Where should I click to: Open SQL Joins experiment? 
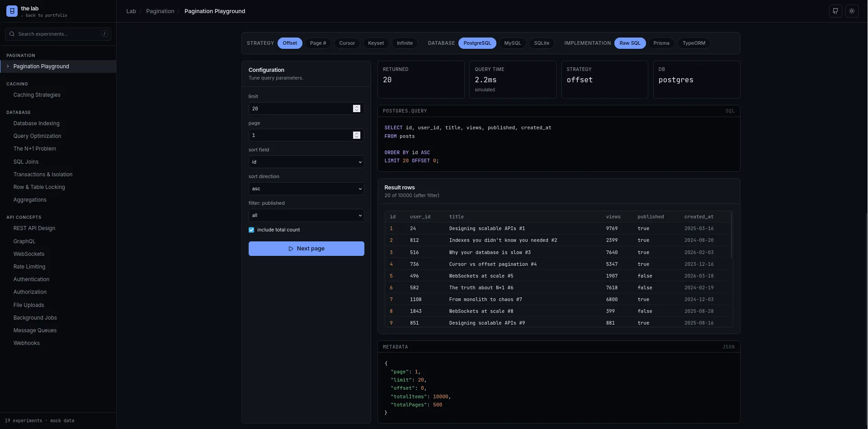(26, 162)
